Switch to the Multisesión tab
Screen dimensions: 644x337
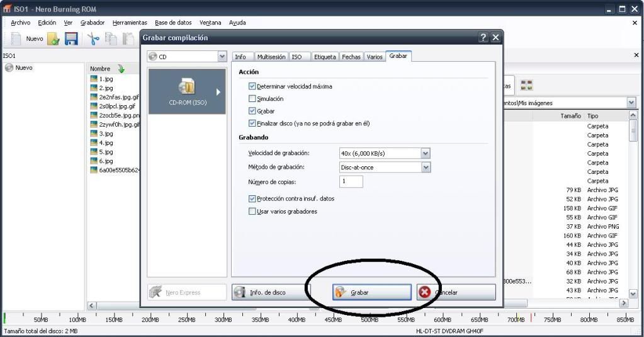point(271,57)
